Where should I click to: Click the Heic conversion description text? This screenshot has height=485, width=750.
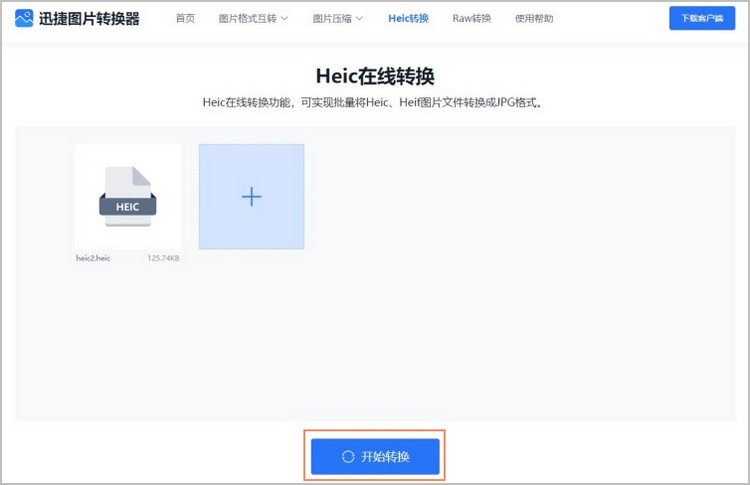375,102
